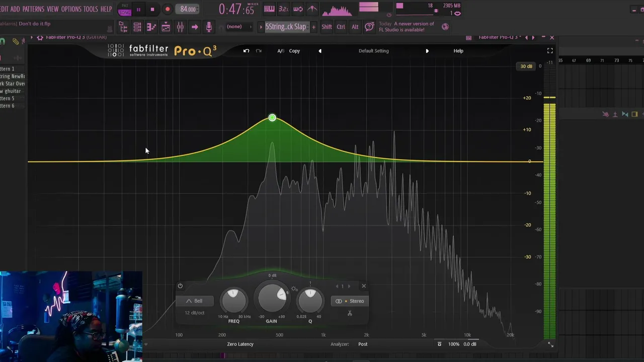The image size is (644, 362).
Task: Toggle the 3.2 countdown before recording icon
Action: tap(284, 9)
